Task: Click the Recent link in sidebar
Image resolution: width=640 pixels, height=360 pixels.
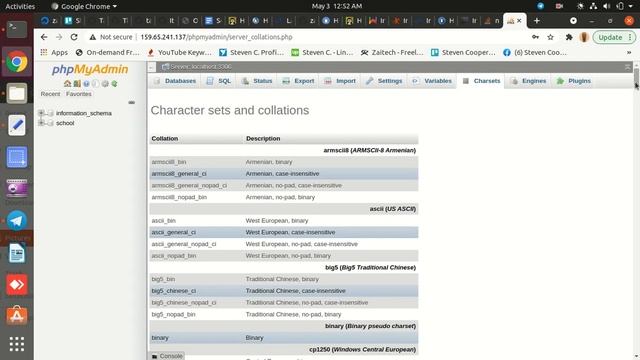Action: tap(50, 94)
